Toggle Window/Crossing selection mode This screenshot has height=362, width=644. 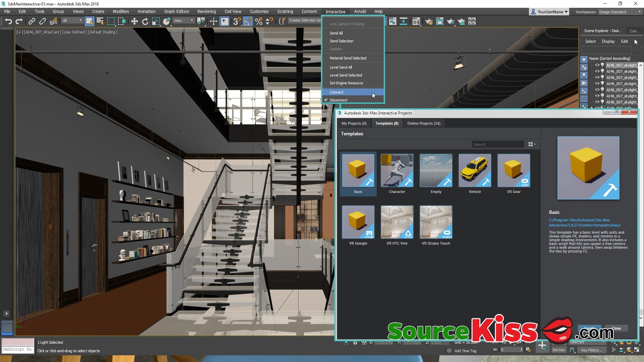[x=122, y=21]
